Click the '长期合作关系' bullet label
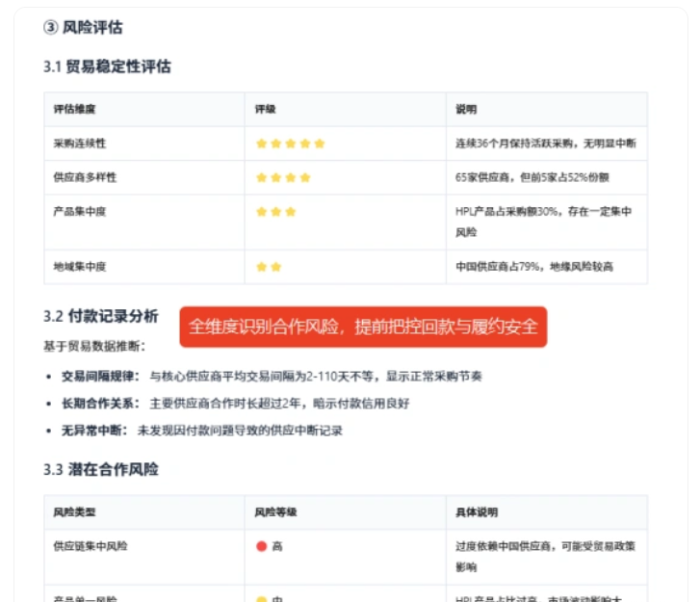 [x=100, y=404]
